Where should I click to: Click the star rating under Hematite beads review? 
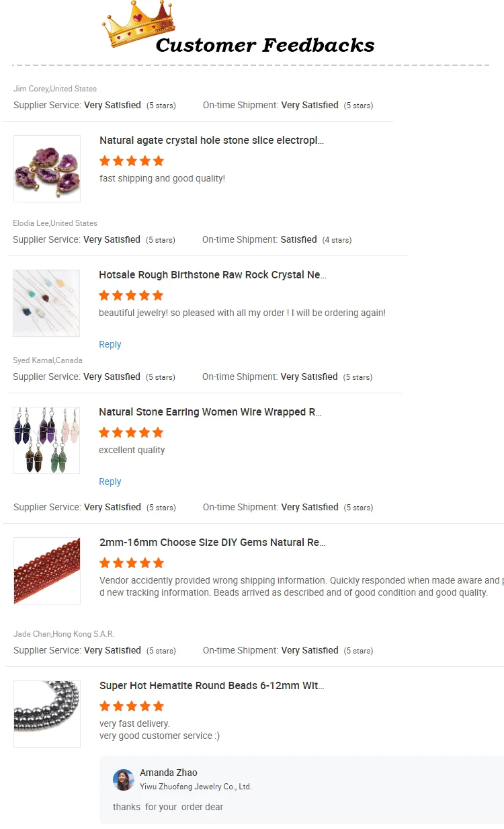(x=132, y=707)
